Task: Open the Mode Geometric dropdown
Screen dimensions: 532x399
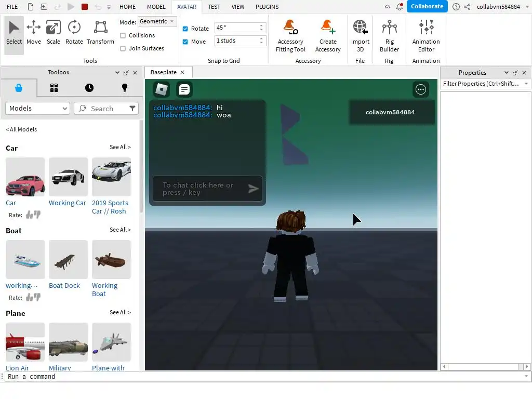Action: coord(157,21)
